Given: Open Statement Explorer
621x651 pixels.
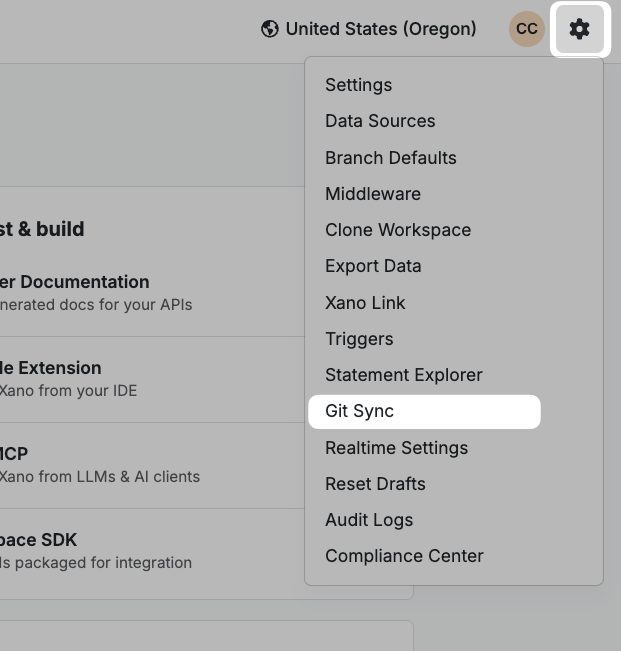Looking at the screenshot, I should 403,375.
